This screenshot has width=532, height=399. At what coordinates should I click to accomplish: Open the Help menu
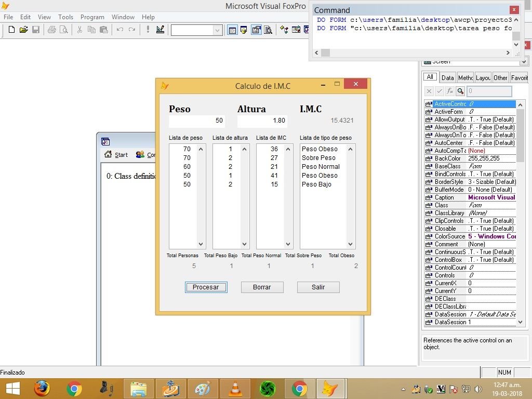point(148,17)
